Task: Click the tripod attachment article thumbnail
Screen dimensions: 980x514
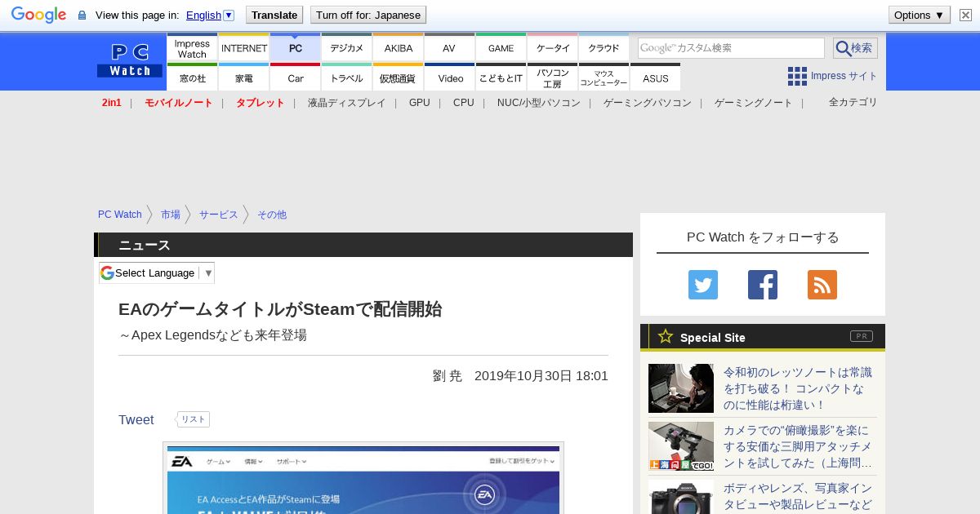Action: click(x=681, y=446)
